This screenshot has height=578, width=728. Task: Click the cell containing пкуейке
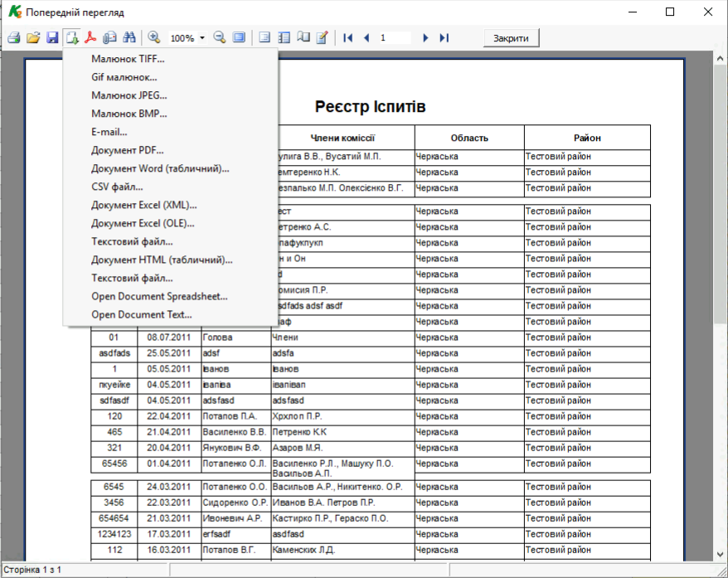click(x=114, y=385)
